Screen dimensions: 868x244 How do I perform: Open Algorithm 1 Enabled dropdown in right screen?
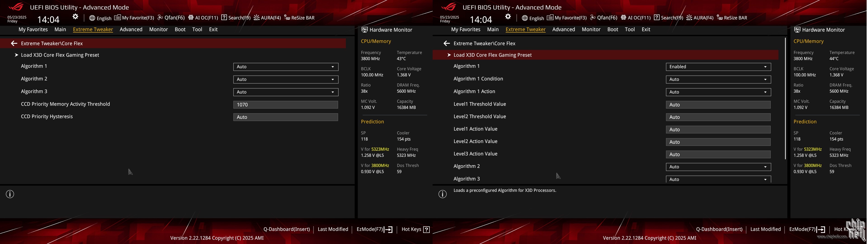click(x=718, y=67)
